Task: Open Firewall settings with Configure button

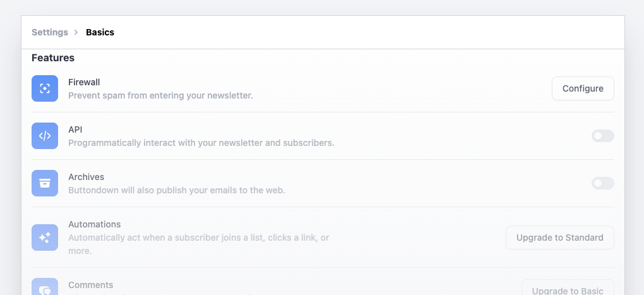Action: (x=583, y=88)
